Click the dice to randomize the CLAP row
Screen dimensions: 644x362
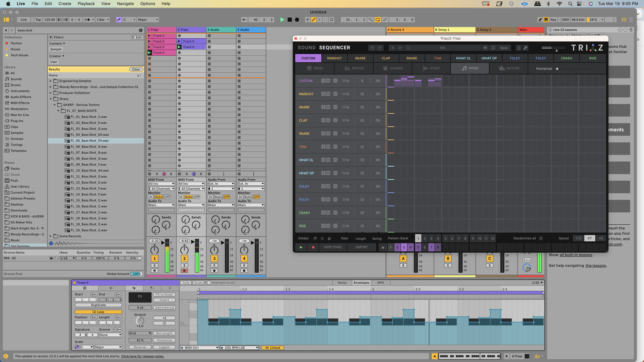tap(335, 120)
